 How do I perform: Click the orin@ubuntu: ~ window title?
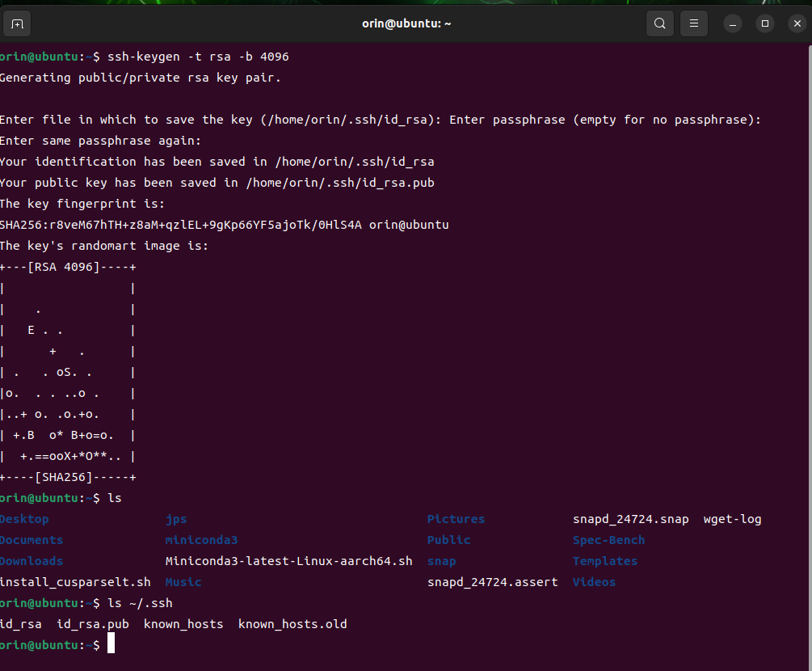pos(406,23)
